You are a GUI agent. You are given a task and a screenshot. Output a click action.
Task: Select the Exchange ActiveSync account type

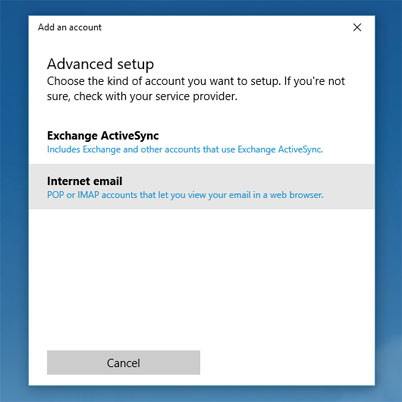[x=202, y=141]
